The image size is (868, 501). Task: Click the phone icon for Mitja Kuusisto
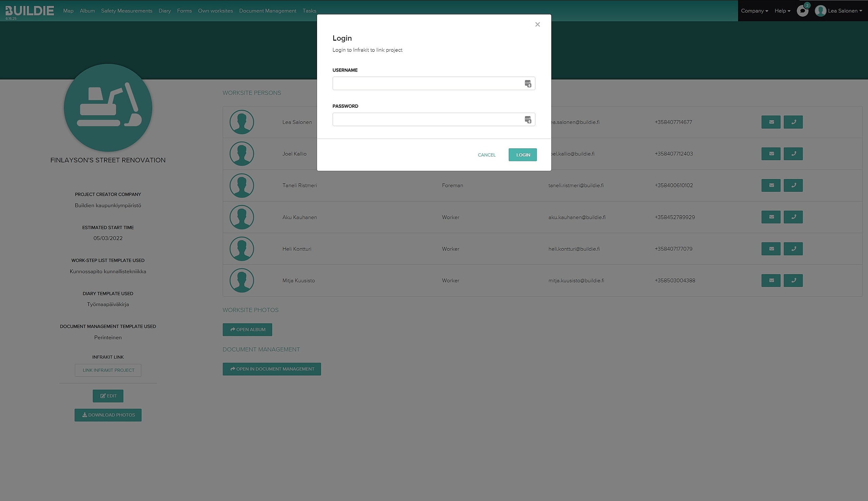[793, 280]
